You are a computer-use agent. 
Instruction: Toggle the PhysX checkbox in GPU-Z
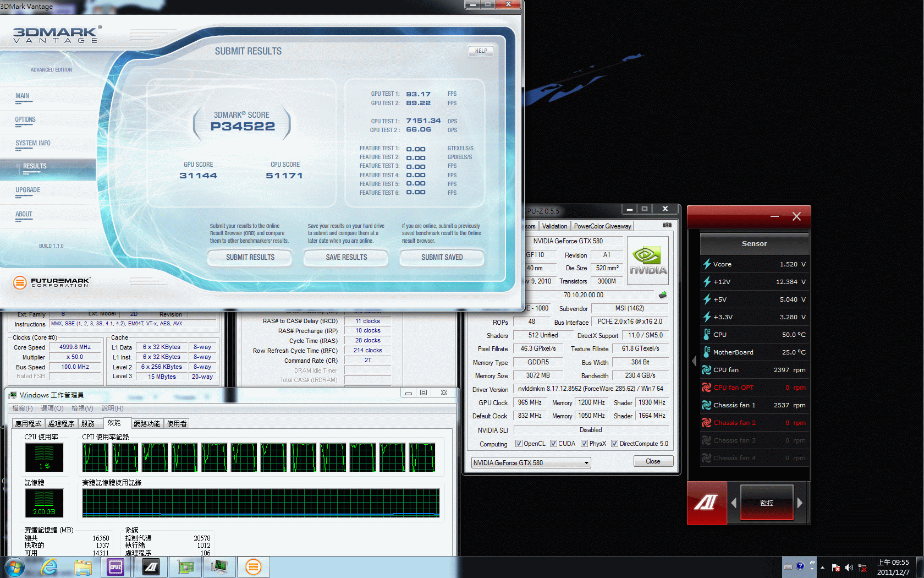(585, 444)
